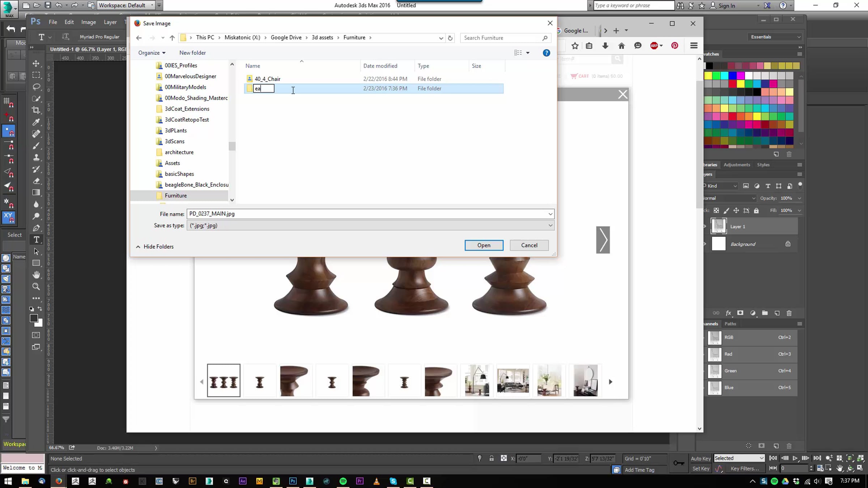Select the Crop tool in Photoshop toolbar
The image size is (868, 488).
tap(36, 110)
